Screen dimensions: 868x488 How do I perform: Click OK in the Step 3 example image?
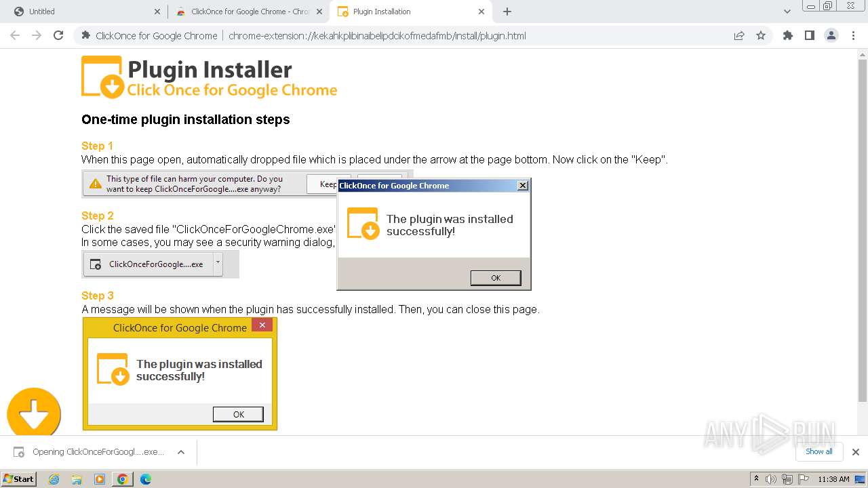tap(238, 414)
